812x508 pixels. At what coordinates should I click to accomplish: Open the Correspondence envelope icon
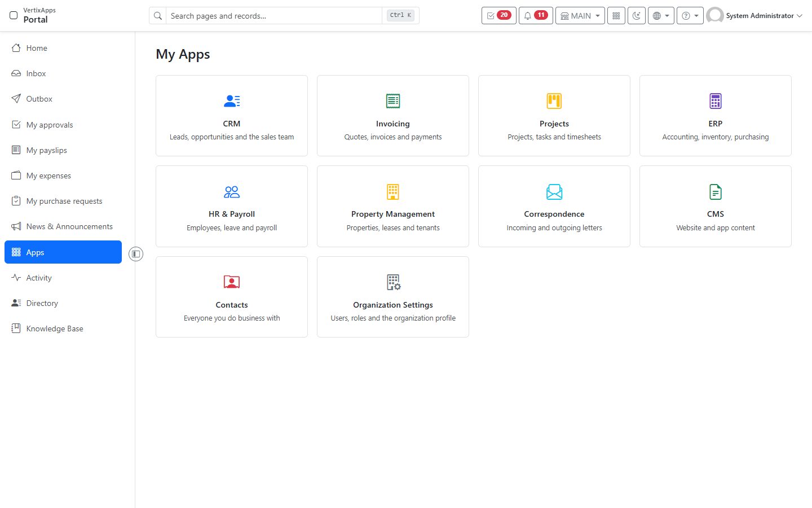[554, 192]
